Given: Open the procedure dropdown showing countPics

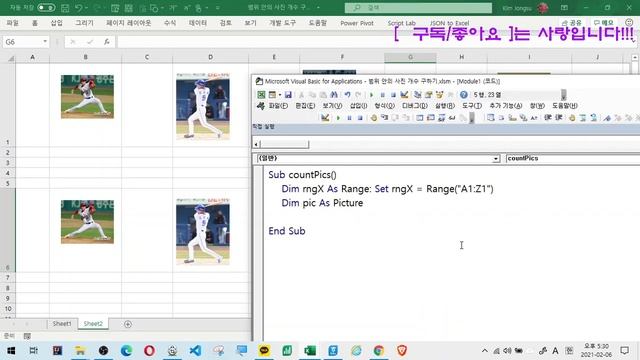Looking at the screenshot, I should tap(572, 158).
